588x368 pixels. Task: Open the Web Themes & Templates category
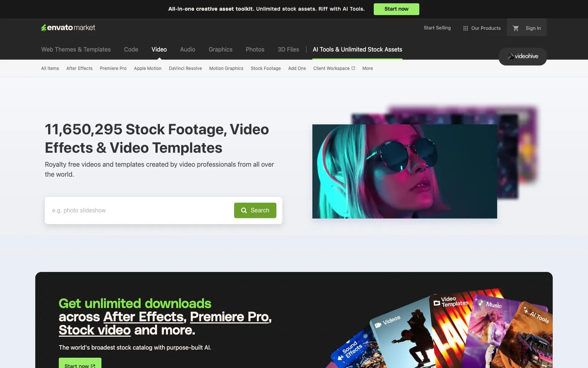point(76,49)
